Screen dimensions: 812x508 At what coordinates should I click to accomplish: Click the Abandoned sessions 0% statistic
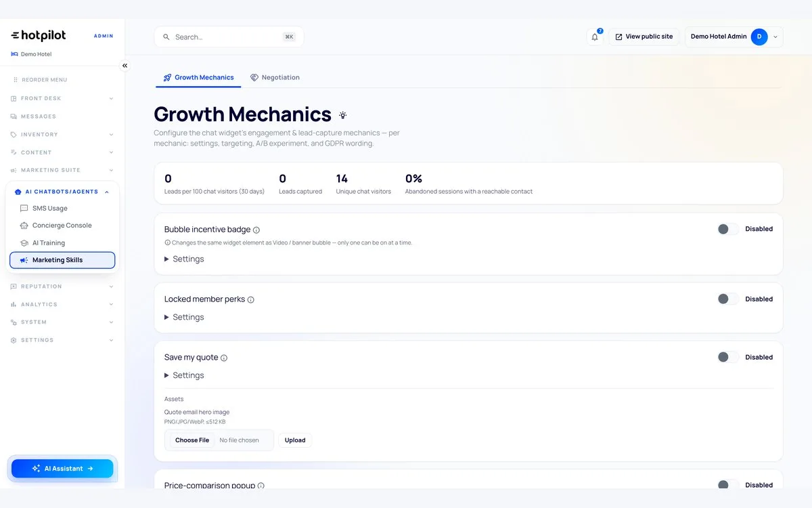(469, 184)
